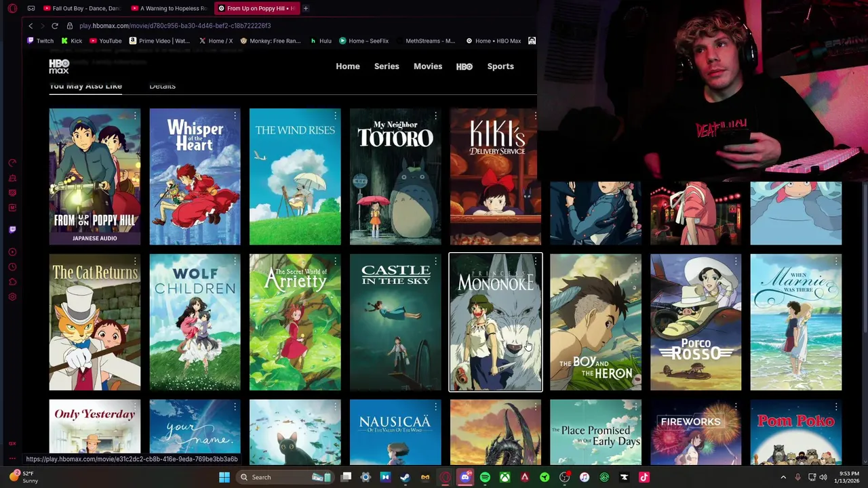Reload the current page

[x=54, y=26]
